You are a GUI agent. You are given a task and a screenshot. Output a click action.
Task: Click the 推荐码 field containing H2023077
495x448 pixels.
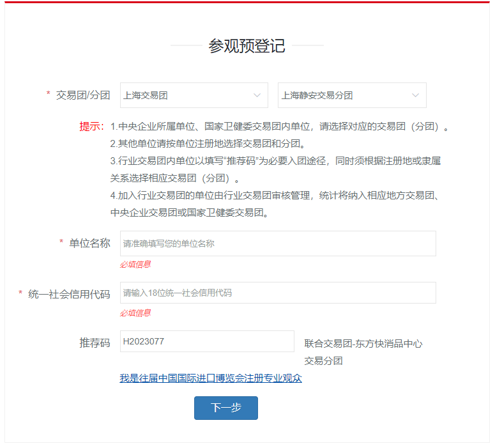click(x=207, y=341)
